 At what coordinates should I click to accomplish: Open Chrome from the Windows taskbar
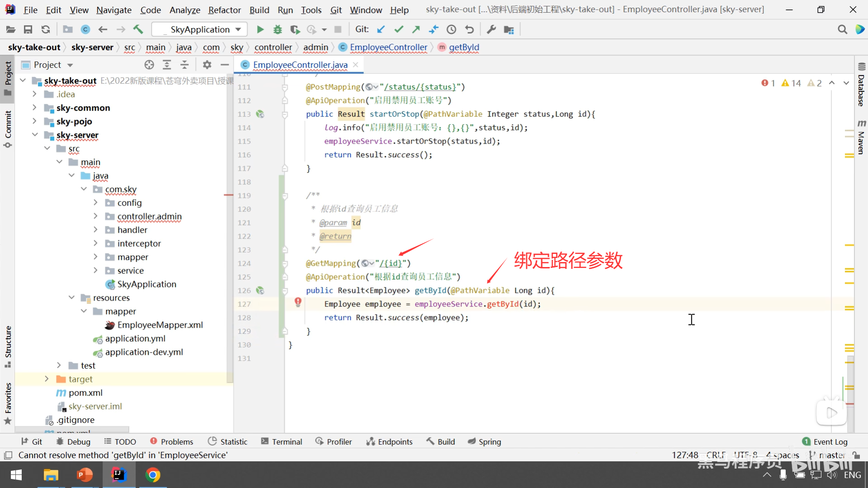click(x=153, y=475)
